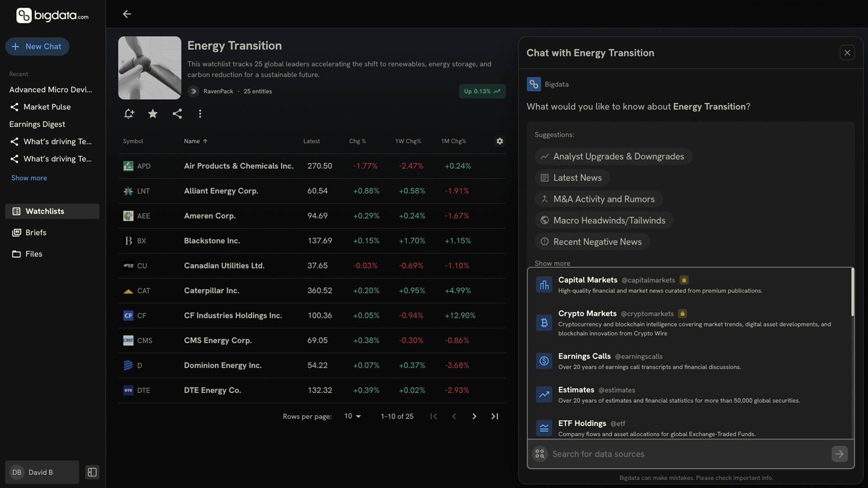Open Canadian Utilities Ltd. row
This screenshot has height=488, width=868.
[312, 266]
